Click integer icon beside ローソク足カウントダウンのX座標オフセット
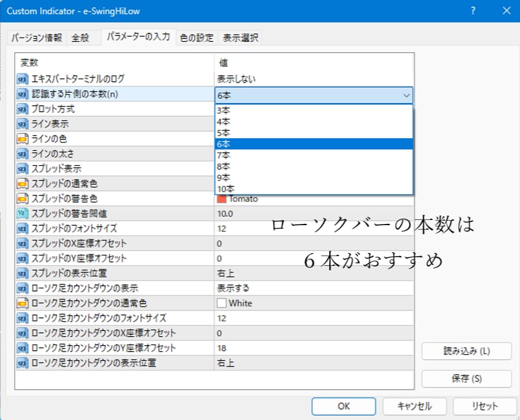The image size is (520, 420). pos(22,333)
